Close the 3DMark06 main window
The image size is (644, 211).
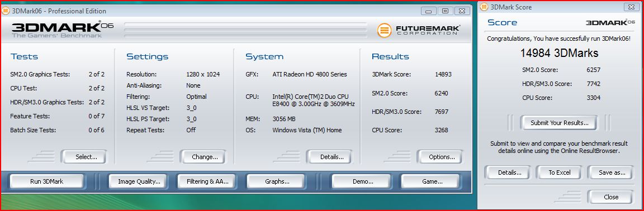tap(462, 11)
